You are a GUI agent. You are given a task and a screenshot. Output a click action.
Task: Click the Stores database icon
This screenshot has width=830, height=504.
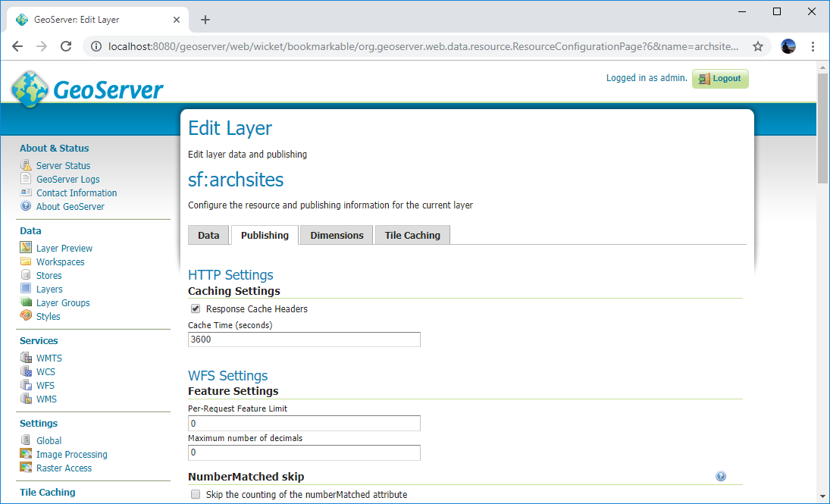26,275
